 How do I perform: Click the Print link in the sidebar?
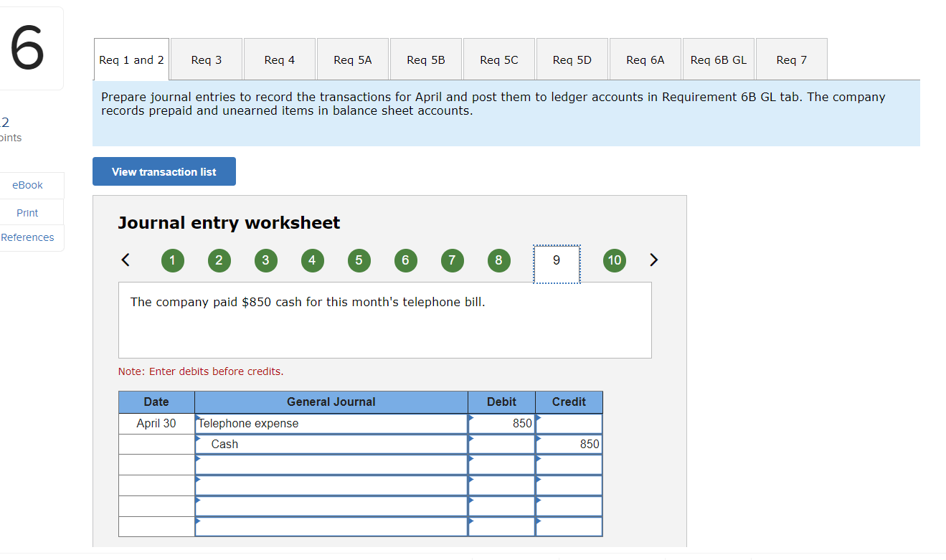27,212
